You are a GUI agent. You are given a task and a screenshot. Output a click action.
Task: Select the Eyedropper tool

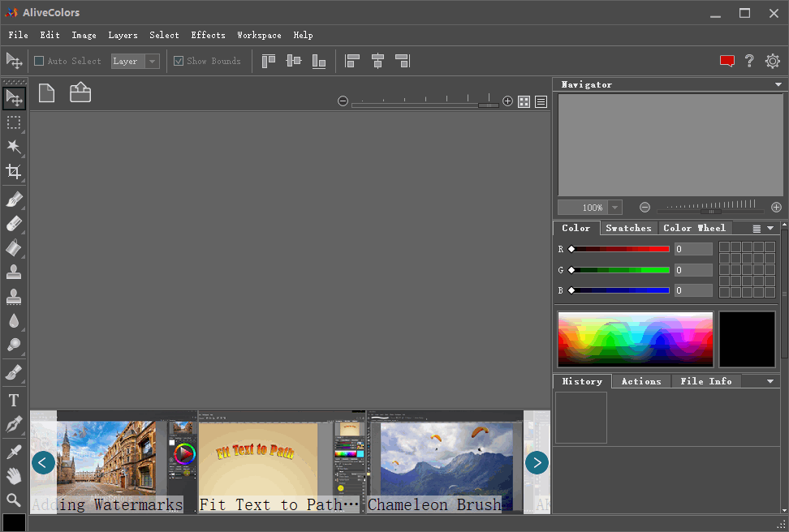coord(14,452)
